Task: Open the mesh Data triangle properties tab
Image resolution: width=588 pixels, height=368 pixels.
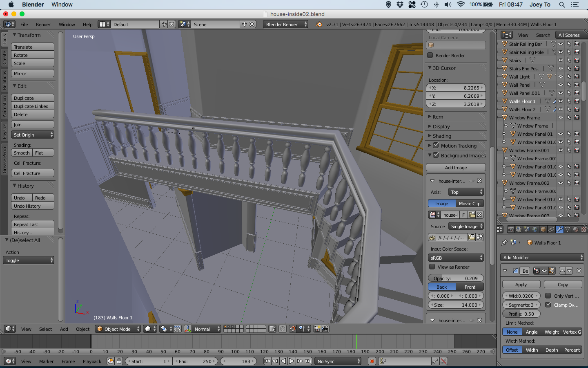Action: tap(568, 230)
